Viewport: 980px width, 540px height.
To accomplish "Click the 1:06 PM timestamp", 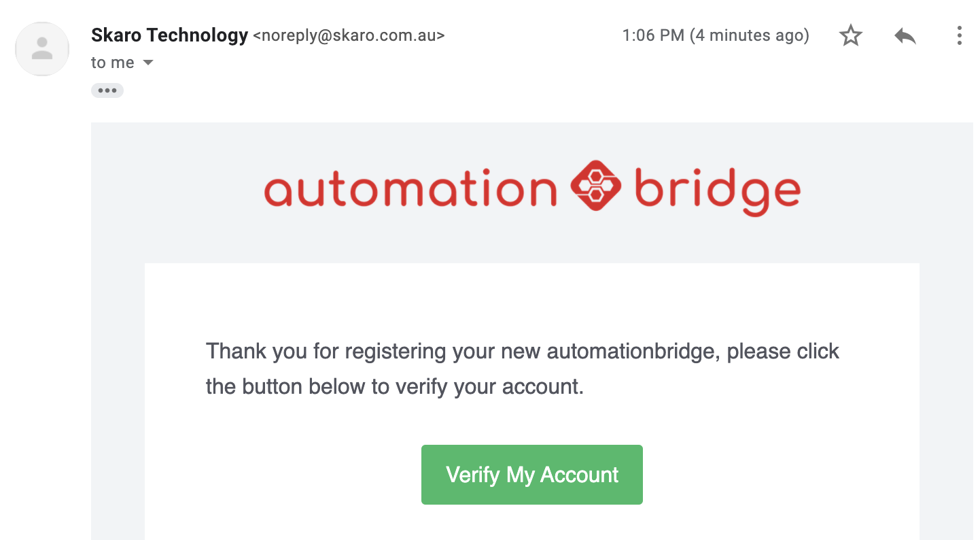I will 653,35.
